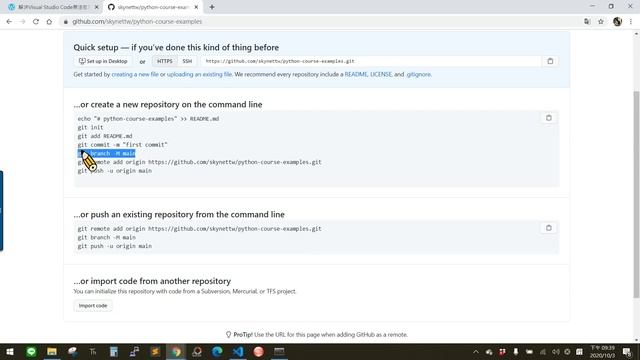Open the Windows notification center
This screenshot has width=640, height=360.
[x=627, y=351]
